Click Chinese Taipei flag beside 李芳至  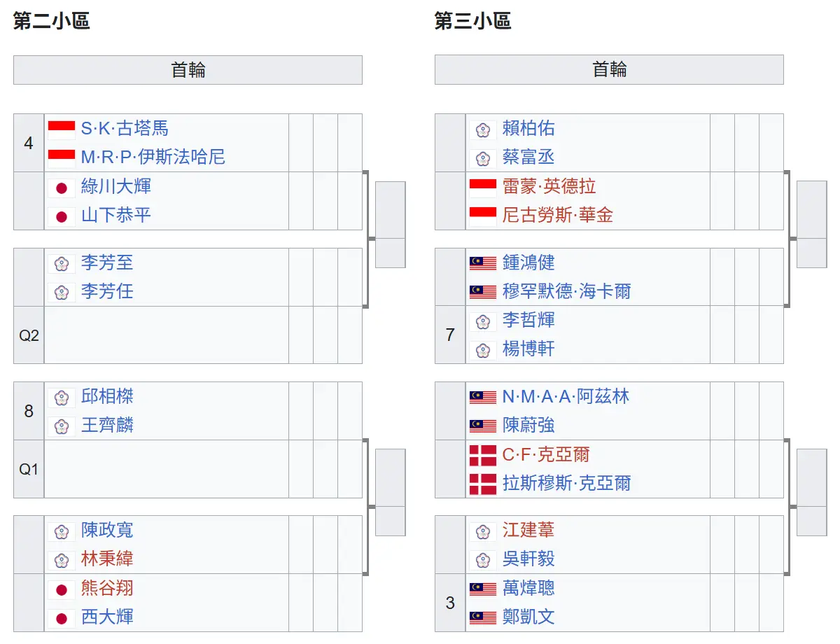pyautogui.click(x=62, y=264)
